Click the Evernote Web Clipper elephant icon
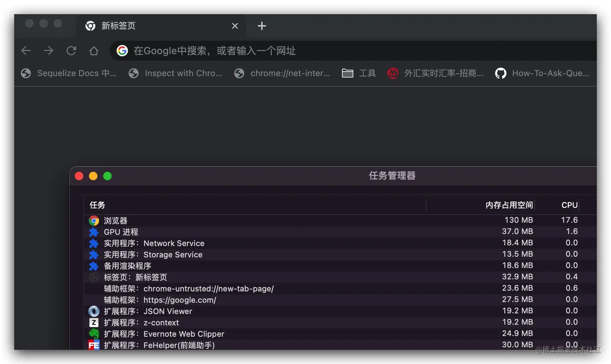The width and height of the screenshot is (611, 364). (94, 334)
